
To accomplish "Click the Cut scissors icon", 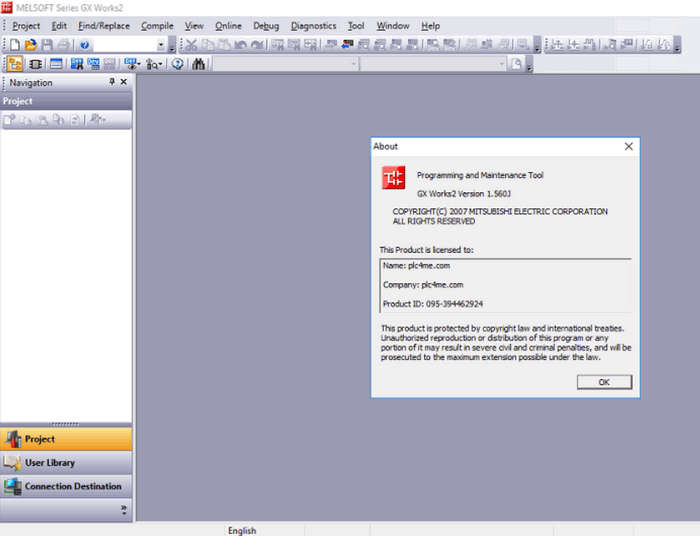I will click(192, 45).
